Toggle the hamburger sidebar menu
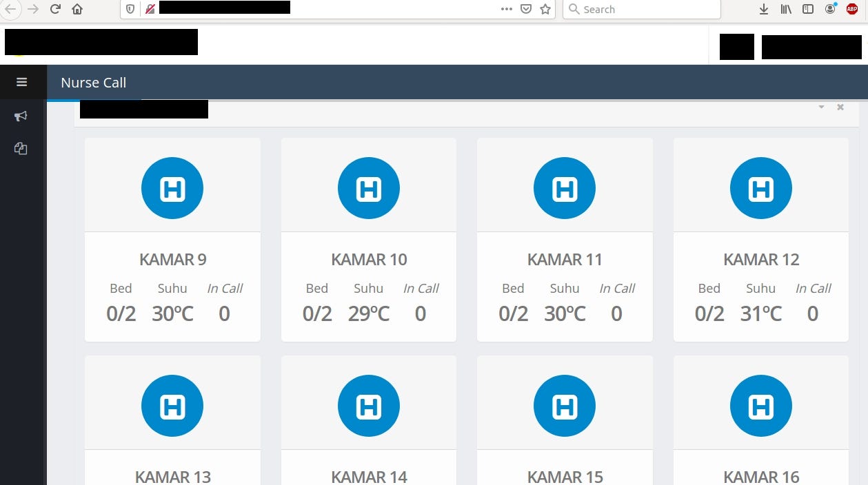 coord(21,82)
